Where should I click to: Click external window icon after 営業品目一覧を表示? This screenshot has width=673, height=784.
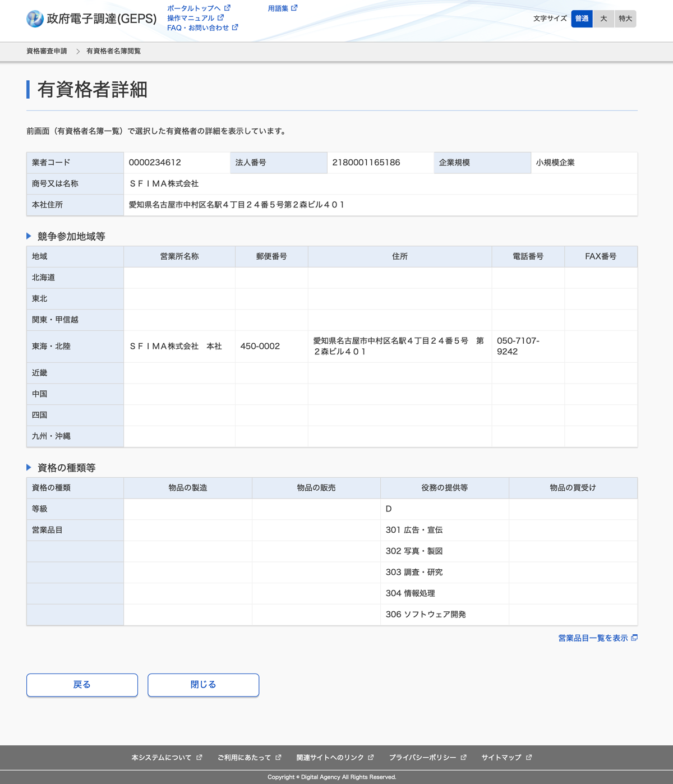(x=634, y=638)
